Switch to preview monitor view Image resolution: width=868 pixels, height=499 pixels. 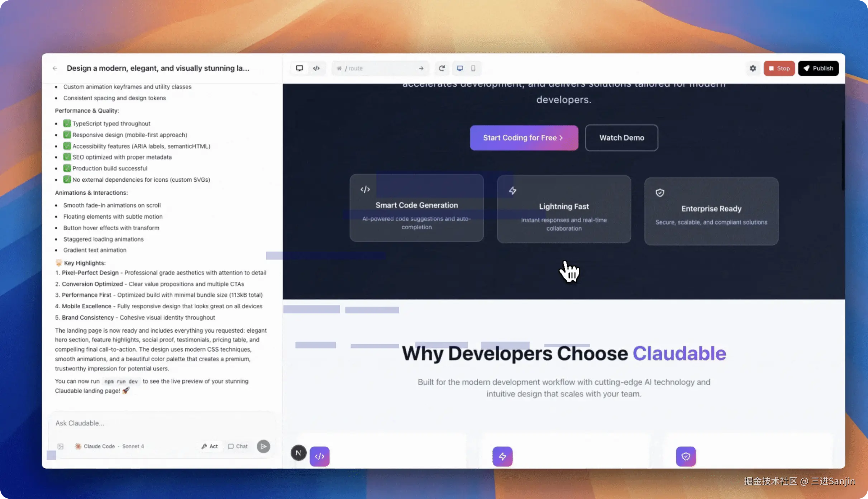click(299, 68)
